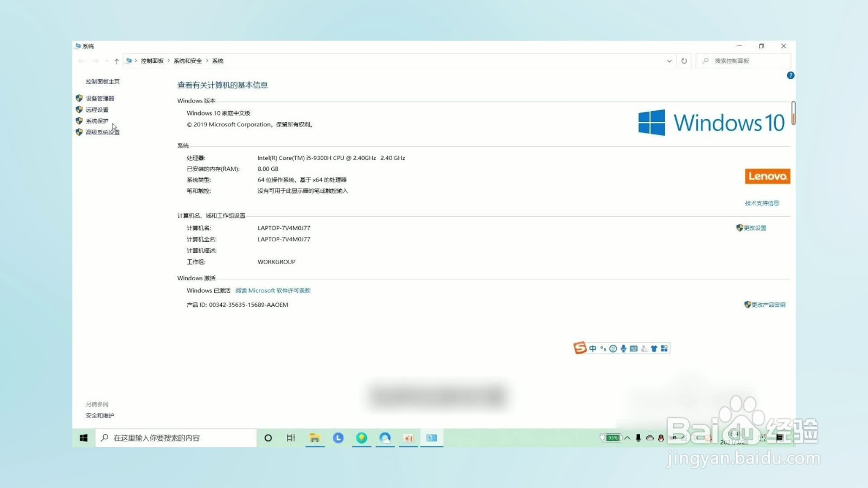Open the blue L app on the taskbar
The height and width of the screenshot is (488, 868).
click(338, 438)
